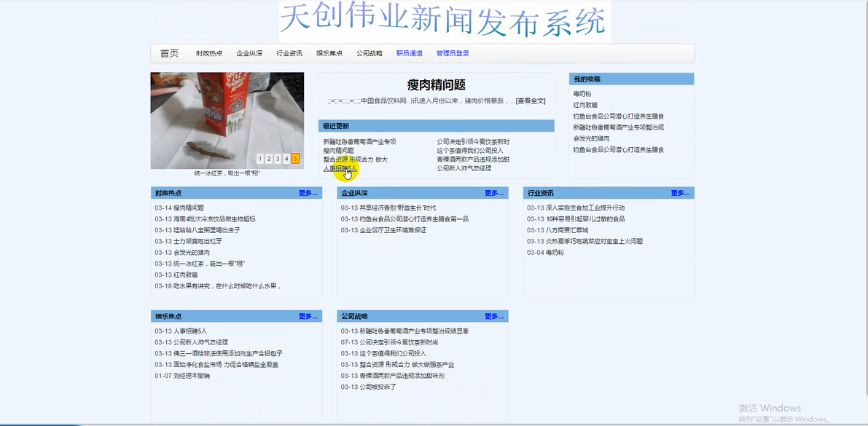Open 行业资讯 from the navigation bar
The image size is (868, 426).
(x=289, y=54)
